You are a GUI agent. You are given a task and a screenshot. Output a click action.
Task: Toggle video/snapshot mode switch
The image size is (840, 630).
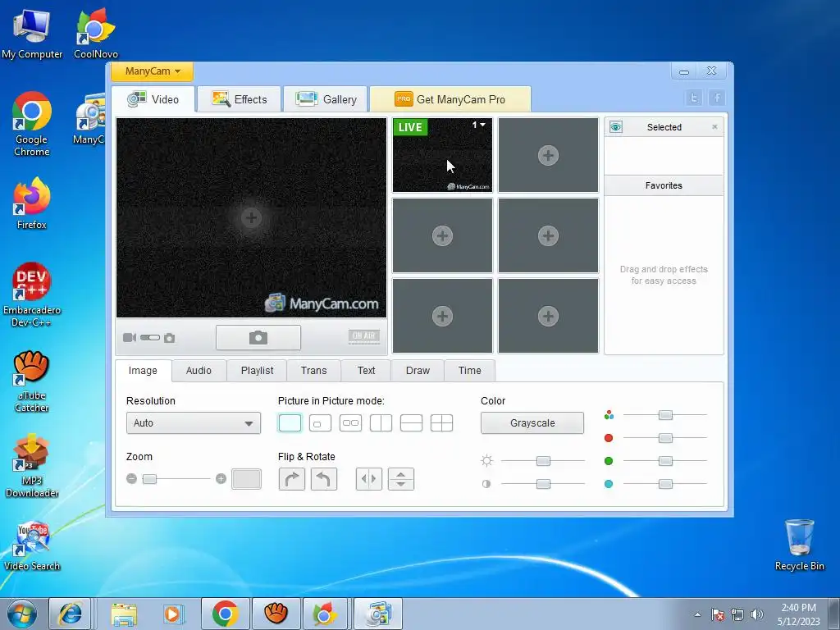[150, 337]
